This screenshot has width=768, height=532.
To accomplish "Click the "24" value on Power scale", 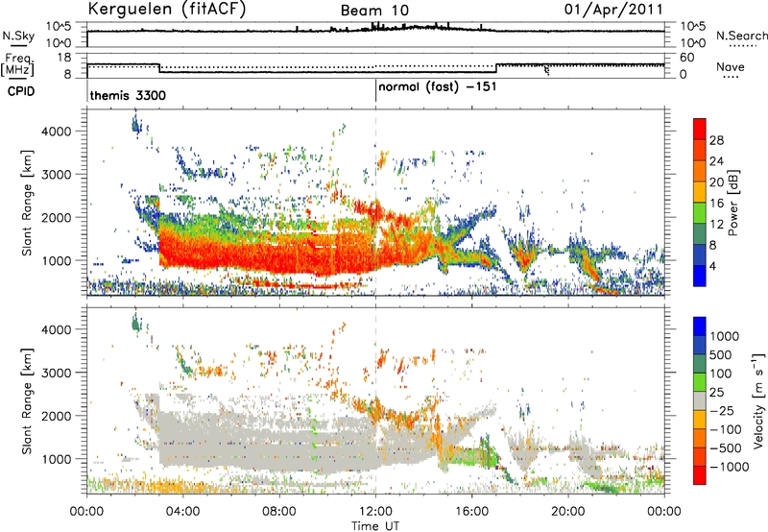I will 716,161.
